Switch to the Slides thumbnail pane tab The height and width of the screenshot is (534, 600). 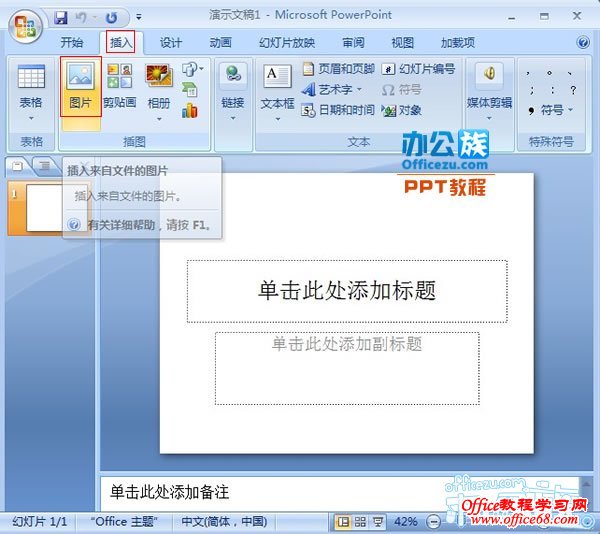[x=17, y=166]
